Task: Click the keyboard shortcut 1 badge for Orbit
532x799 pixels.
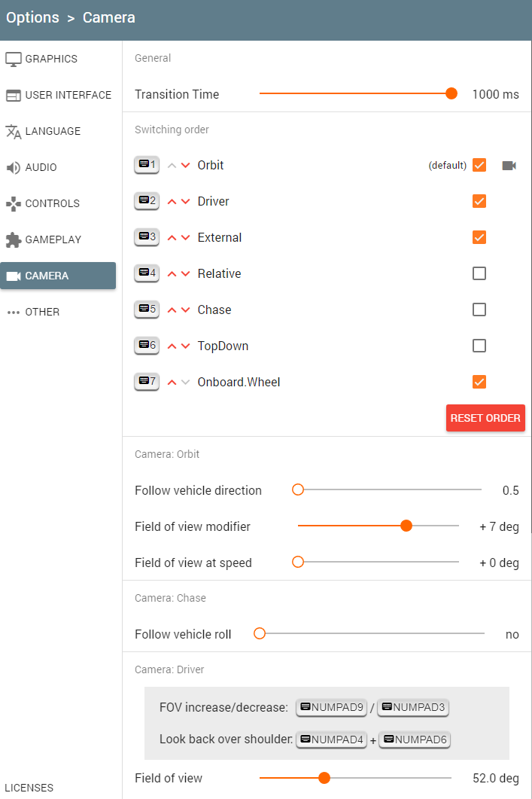Action: pos(147,165)
